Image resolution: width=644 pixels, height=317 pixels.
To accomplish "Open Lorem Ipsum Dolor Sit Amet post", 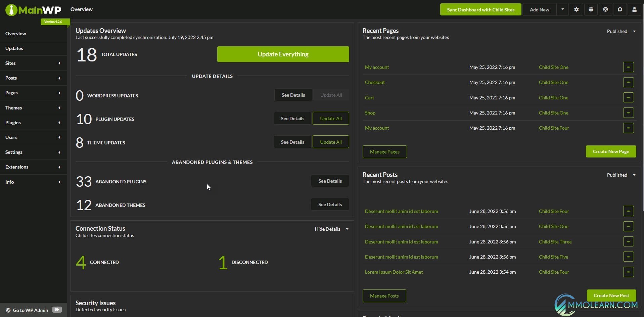I will 394,272.
